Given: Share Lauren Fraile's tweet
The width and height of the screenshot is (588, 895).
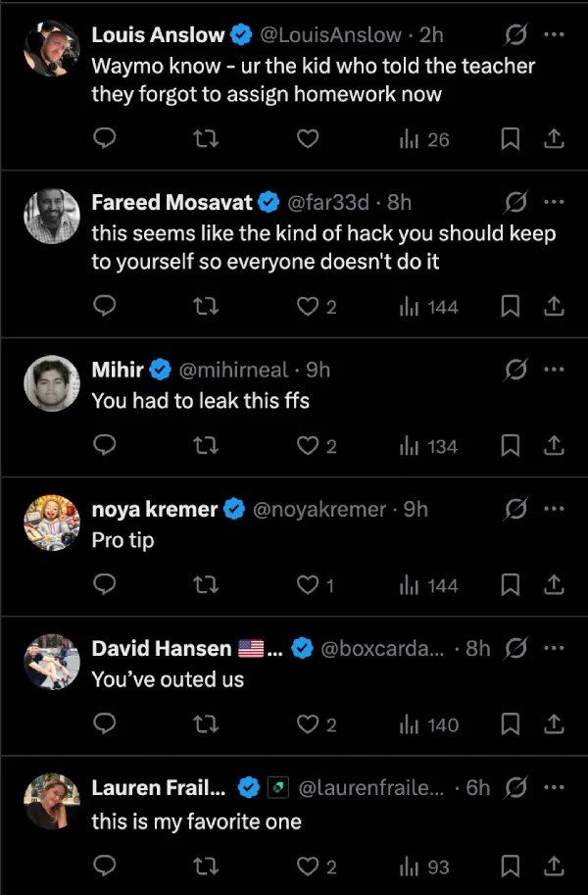Looking at the screenshot, I should [554, 866].
